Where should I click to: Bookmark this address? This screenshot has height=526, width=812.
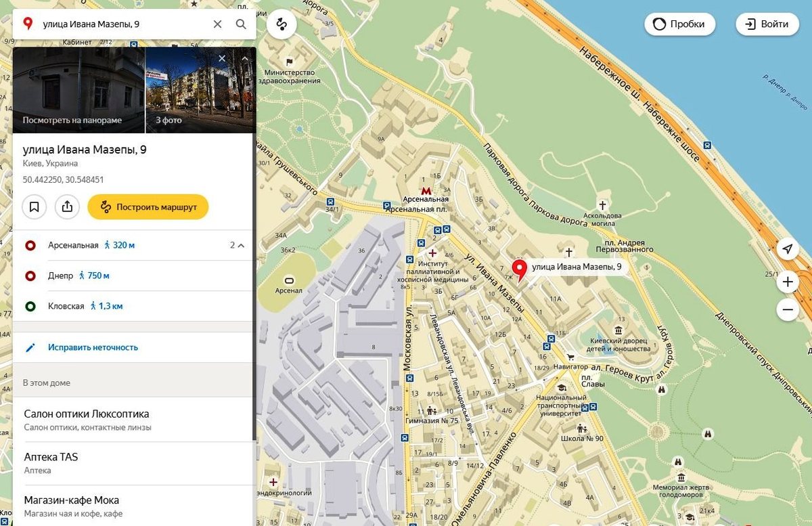(x=35, y=207)
